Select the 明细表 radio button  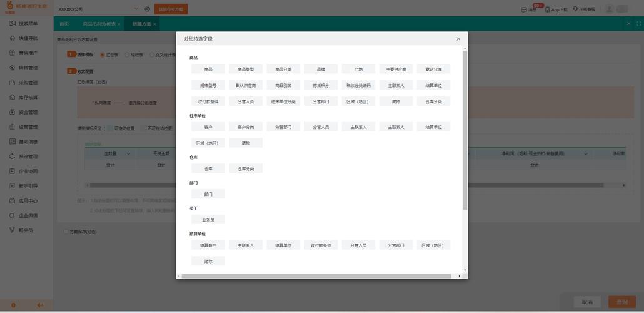127,54
